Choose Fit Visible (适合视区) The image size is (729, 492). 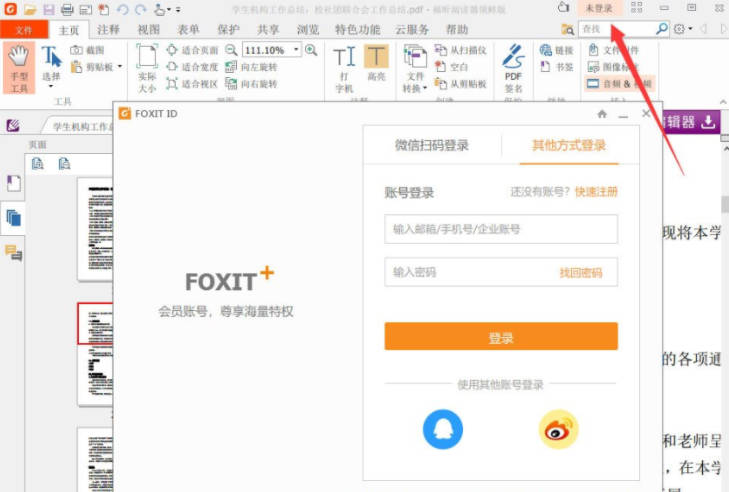(192, 84)
